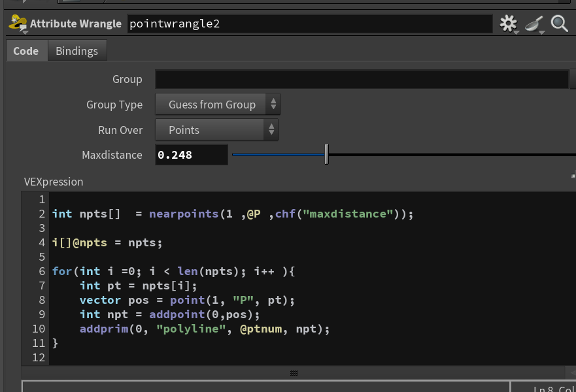Click the Run Over label
576x392 pixels.
click(120, 130)
